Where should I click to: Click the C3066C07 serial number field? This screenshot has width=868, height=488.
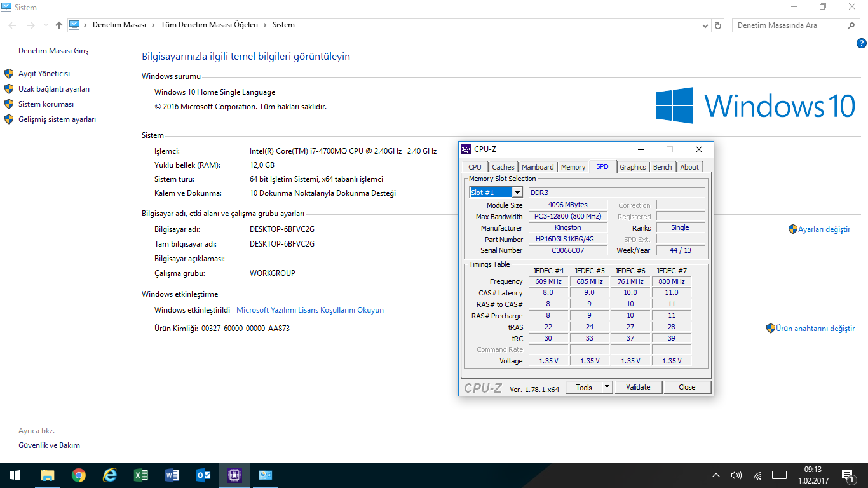[567, 250]
